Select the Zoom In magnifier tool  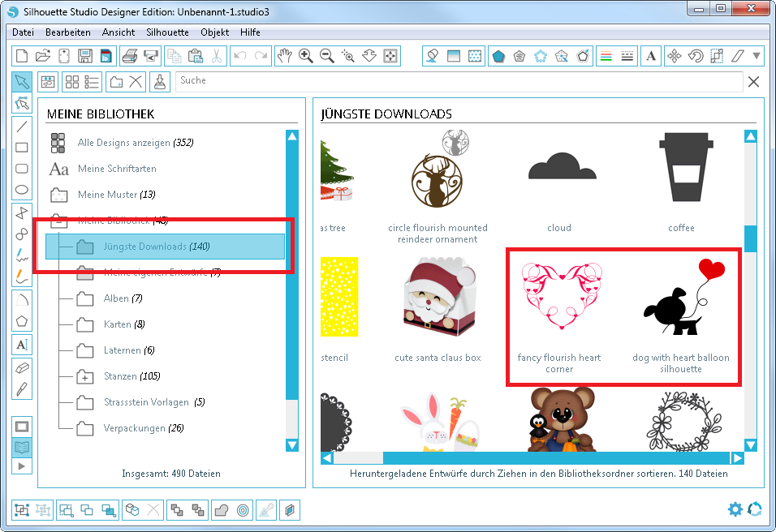(x=306, y=56)
